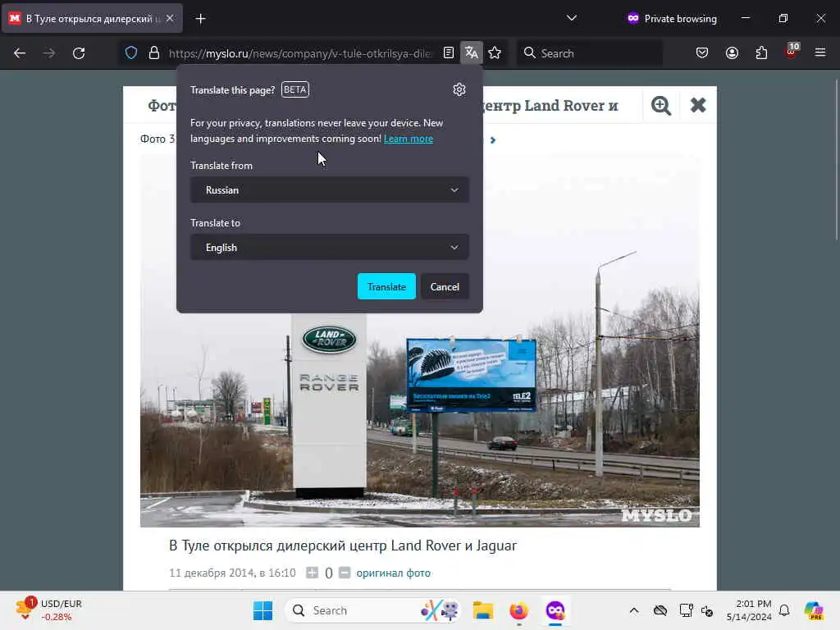The height and width of the screenshot is (630, 840).
Task: Click the Private browsing indicator
Action: [x=672, y=18]
